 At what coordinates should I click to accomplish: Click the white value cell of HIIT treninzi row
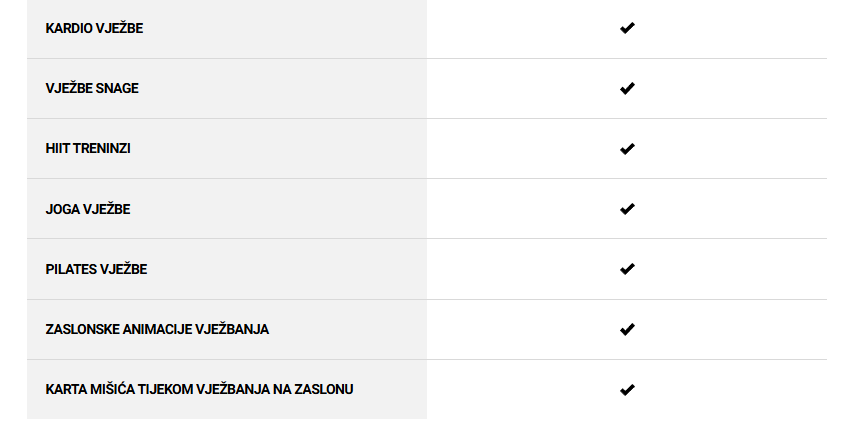pyautogui.click(x=627, y=148)
